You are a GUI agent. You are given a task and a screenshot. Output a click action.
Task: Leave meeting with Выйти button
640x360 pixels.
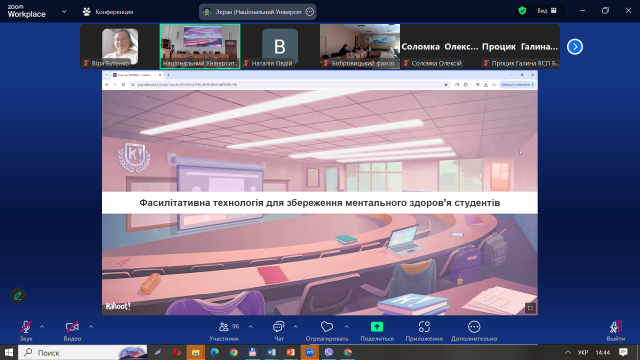point(616,331)
